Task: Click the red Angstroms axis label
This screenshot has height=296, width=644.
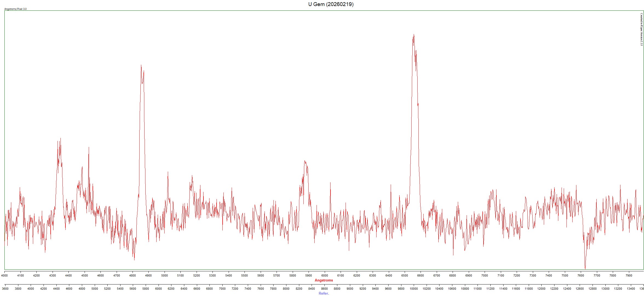Action: 324,280
